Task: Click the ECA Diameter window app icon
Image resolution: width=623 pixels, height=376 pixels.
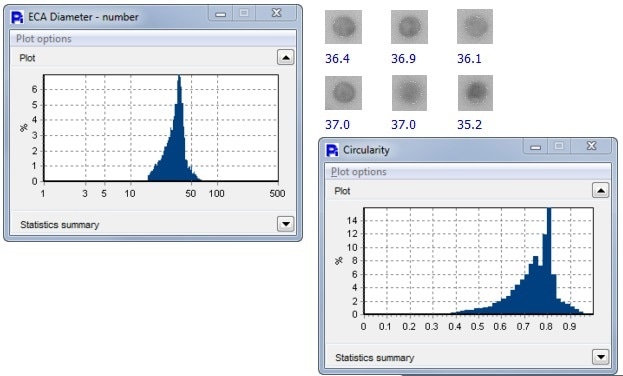Action: tap(17, 17)
